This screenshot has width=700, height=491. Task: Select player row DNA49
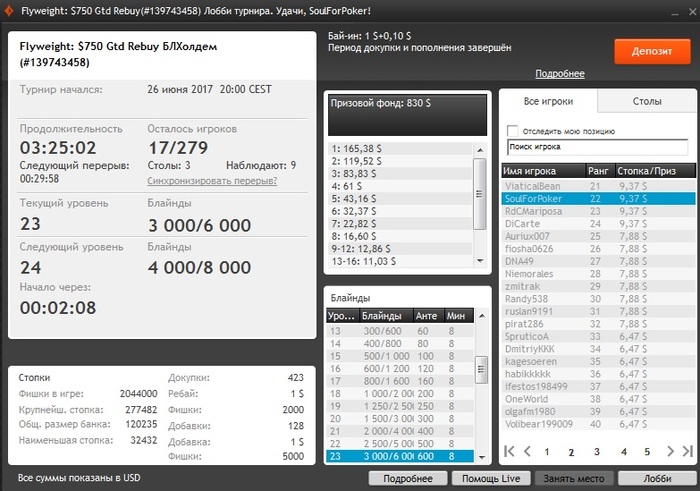tap(599, 261)
